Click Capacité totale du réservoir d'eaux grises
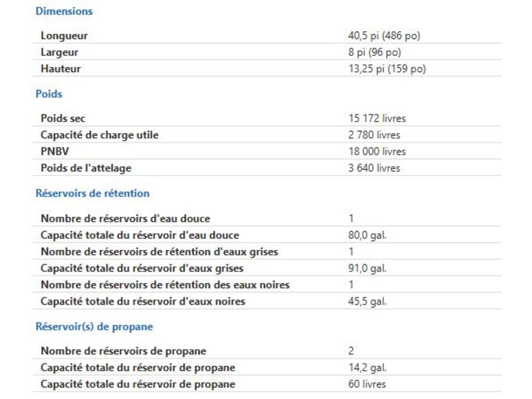 click(142, 269)
